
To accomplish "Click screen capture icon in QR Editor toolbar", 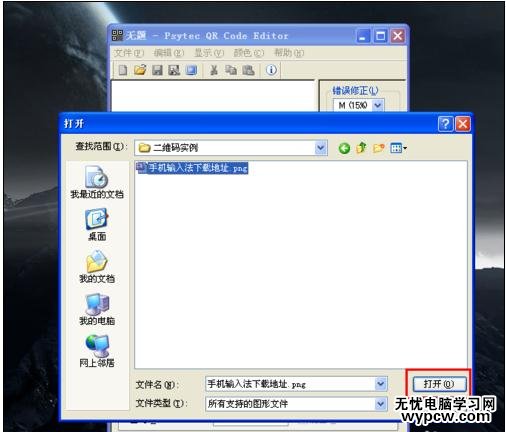I will [x=191, y=70].
